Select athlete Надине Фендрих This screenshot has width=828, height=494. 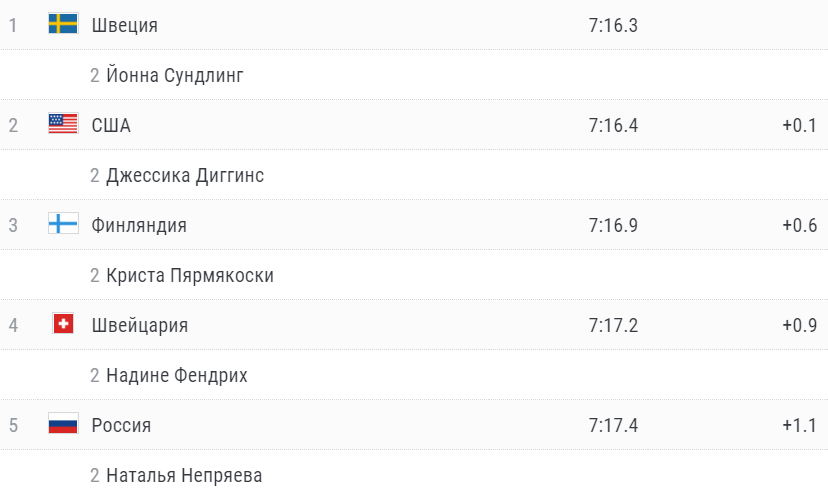(x=177, y=376)
